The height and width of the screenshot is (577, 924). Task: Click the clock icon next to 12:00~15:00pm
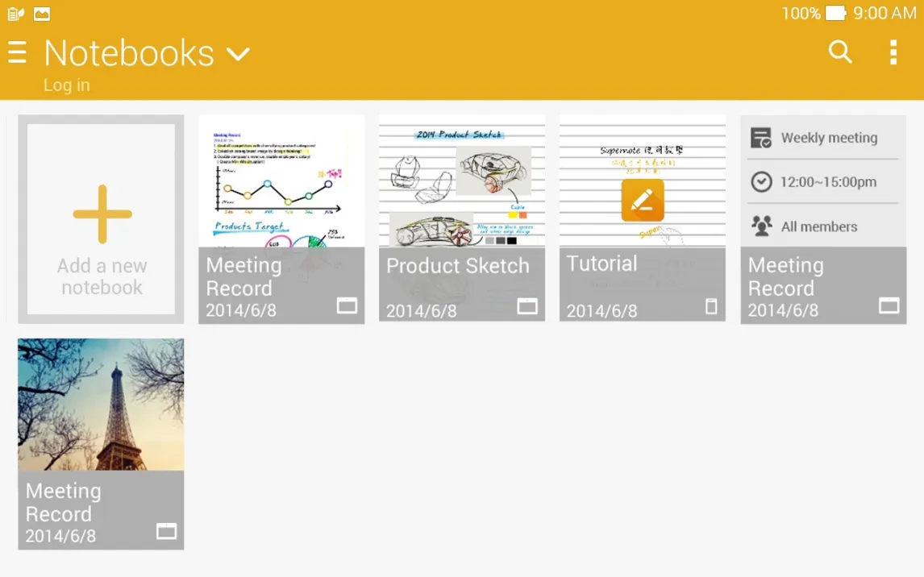pyautogui.click(x=761, y=182)
